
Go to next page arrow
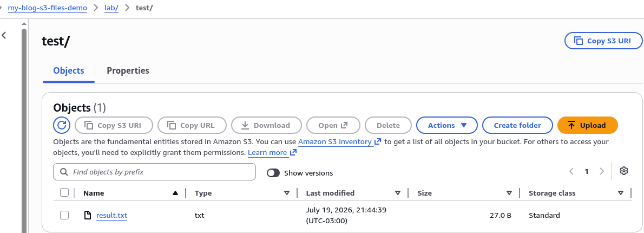602,171
